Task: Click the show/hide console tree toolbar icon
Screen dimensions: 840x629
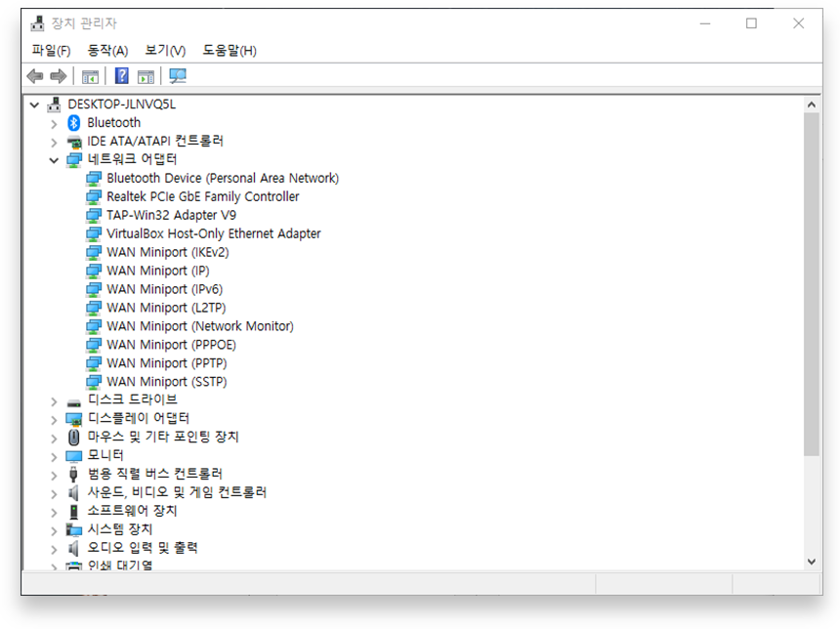Action: pos(90,76)
